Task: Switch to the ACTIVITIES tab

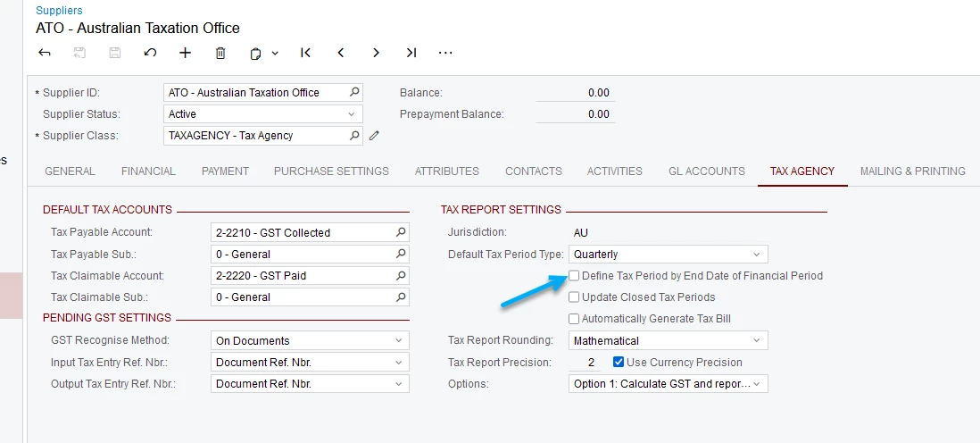Action: 614,171
